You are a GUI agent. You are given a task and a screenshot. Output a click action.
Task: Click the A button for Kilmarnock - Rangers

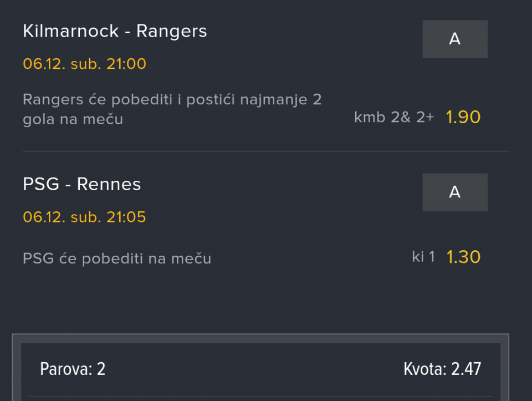coord(454,39)
